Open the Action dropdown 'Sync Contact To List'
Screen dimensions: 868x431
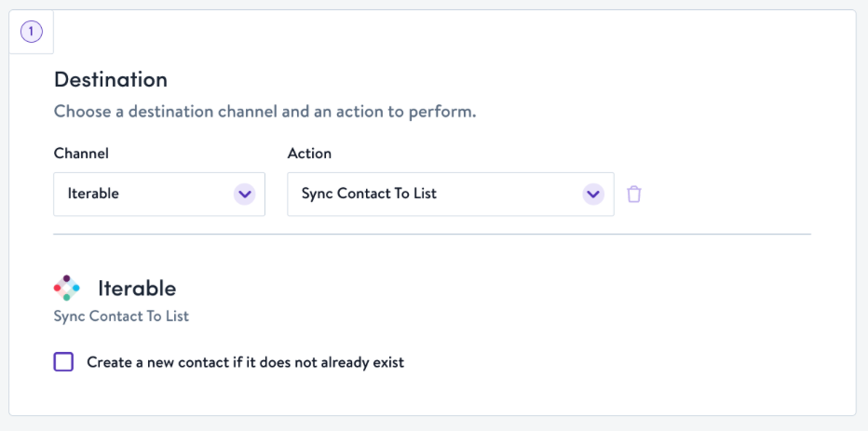pos(451,195)
